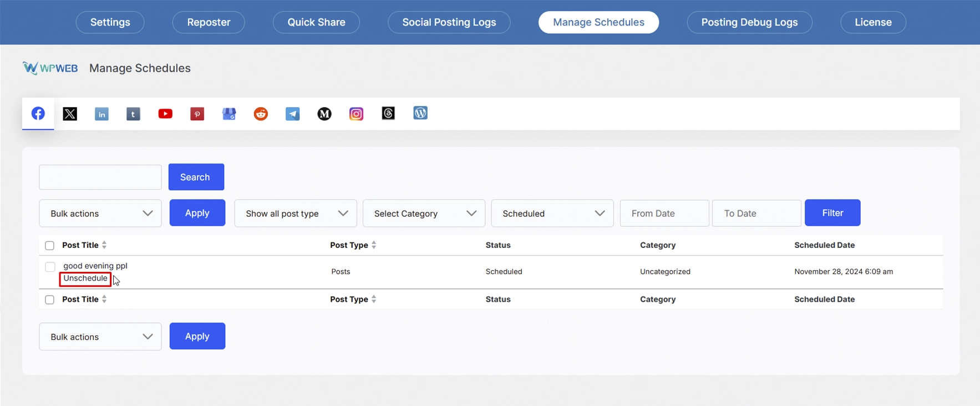980x406 pixels.
Task: Focus the search text field
Action: pyautogui.click(x=100, y=177)
